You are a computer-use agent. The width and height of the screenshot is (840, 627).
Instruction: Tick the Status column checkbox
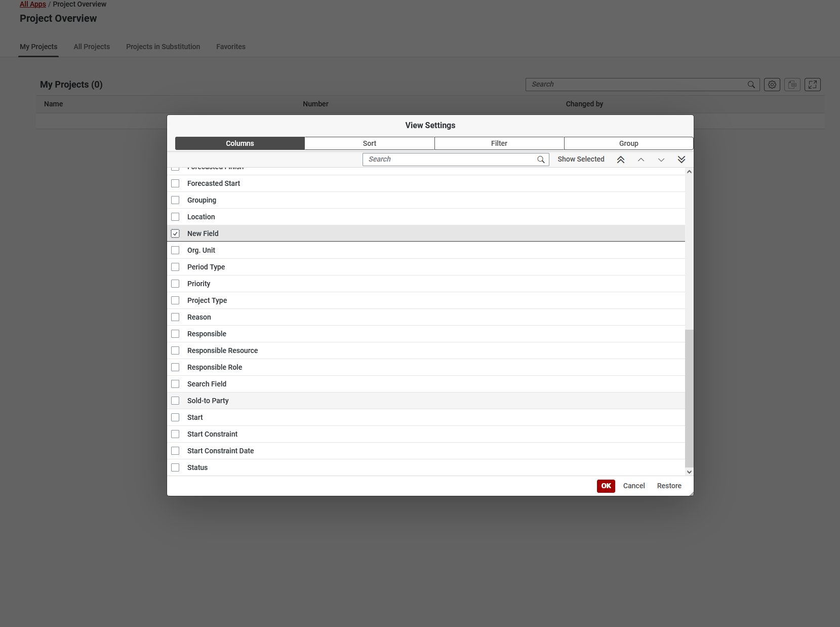pyautogui.click(x=175, y=467)
